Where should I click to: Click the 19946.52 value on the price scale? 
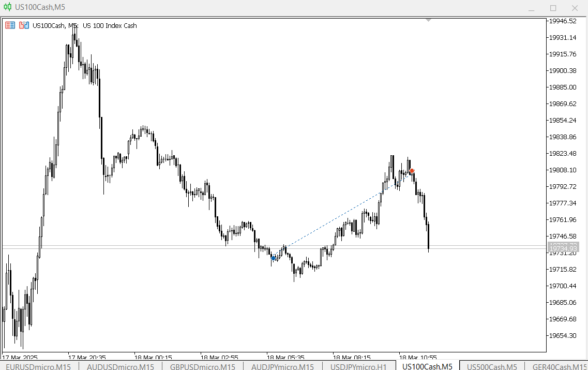(562, 21)
